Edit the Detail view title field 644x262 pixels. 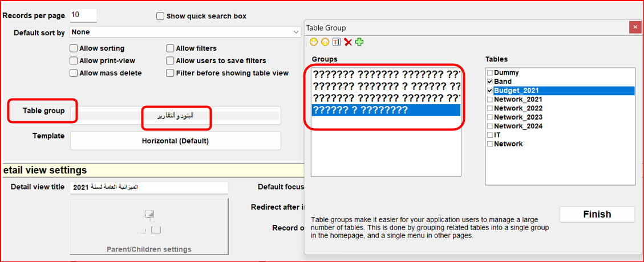click(149, 188)
